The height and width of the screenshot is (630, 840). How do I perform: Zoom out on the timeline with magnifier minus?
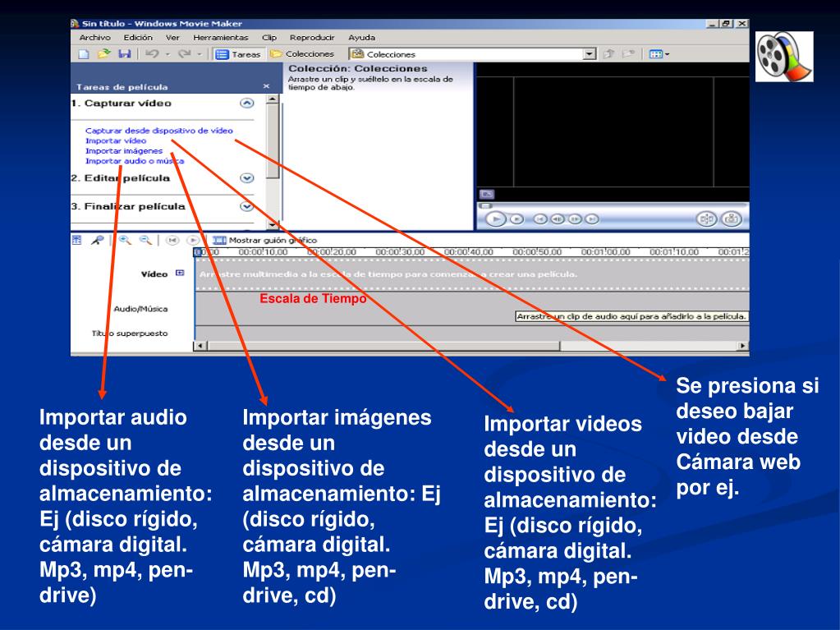point(145,240)
